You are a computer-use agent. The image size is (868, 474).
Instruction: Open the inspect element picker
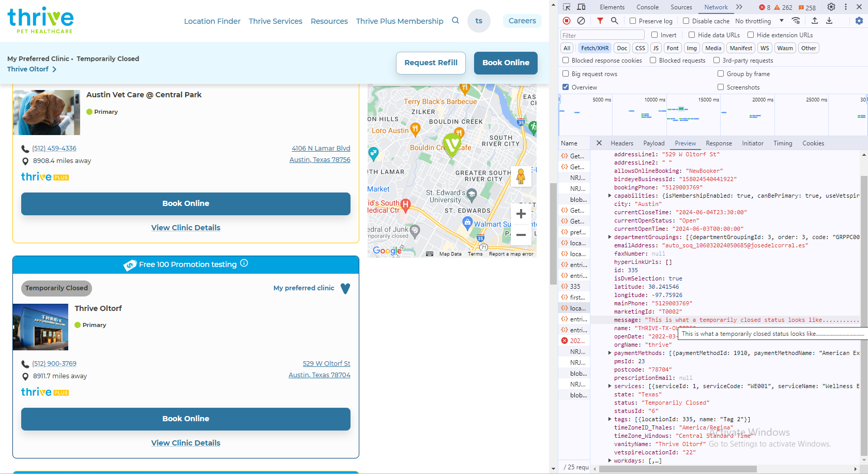pos(567,7)
